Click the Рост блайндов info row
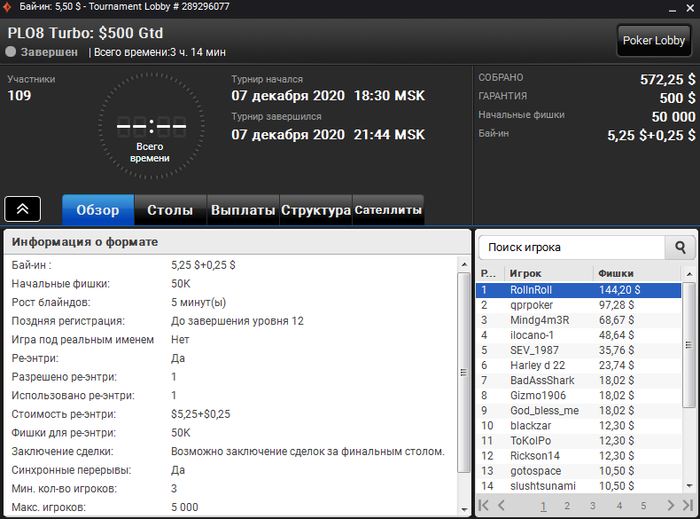 [x=231, y=303]
